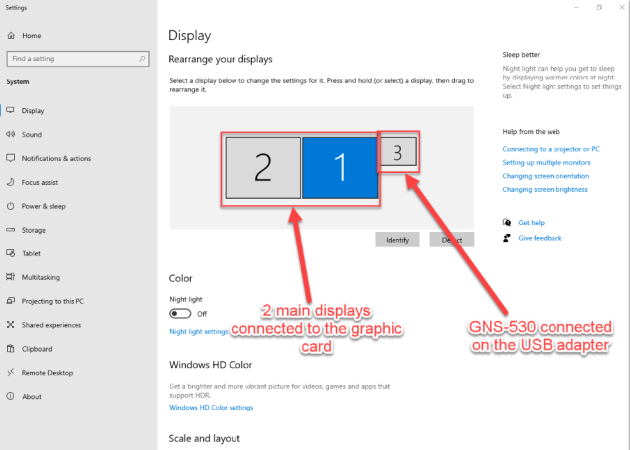Open Sound settings via speaker icon
The width and height of the screenshot is (630, 450).
click(10, 134)
